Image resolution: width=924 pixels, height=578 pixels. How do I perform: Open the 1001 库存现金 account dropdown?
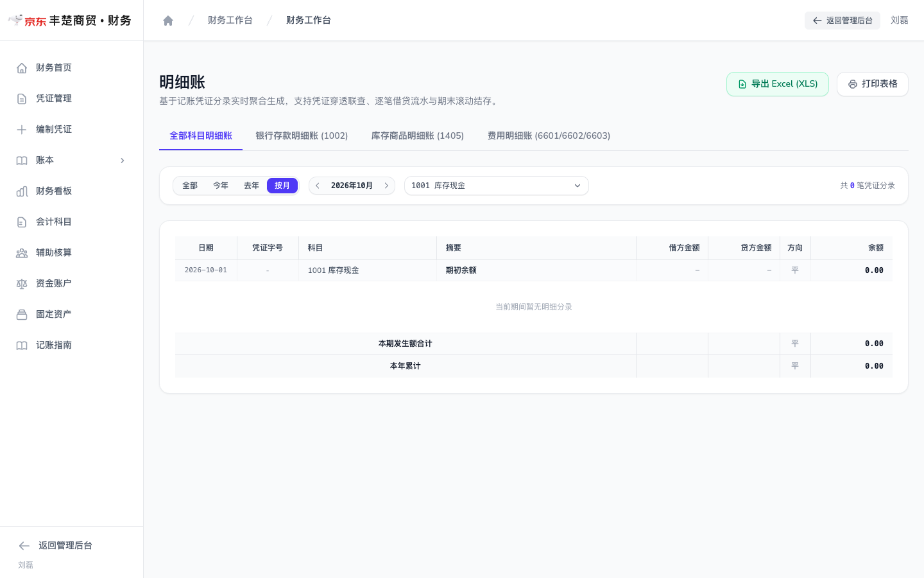pyautogui.click(x=497, y=186)
